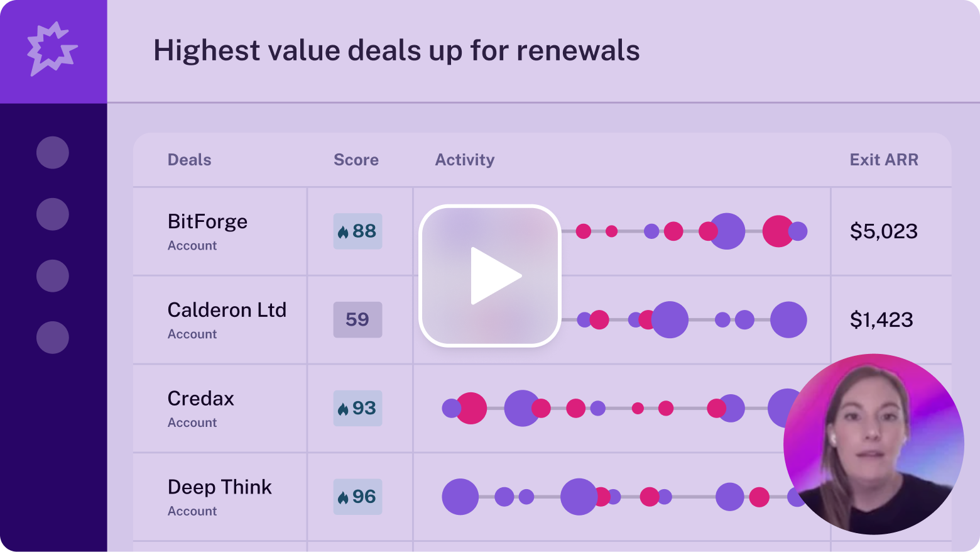Play the demo video overlay
Image resolution: width=980 pixels, height=552 pixels.
491,275
